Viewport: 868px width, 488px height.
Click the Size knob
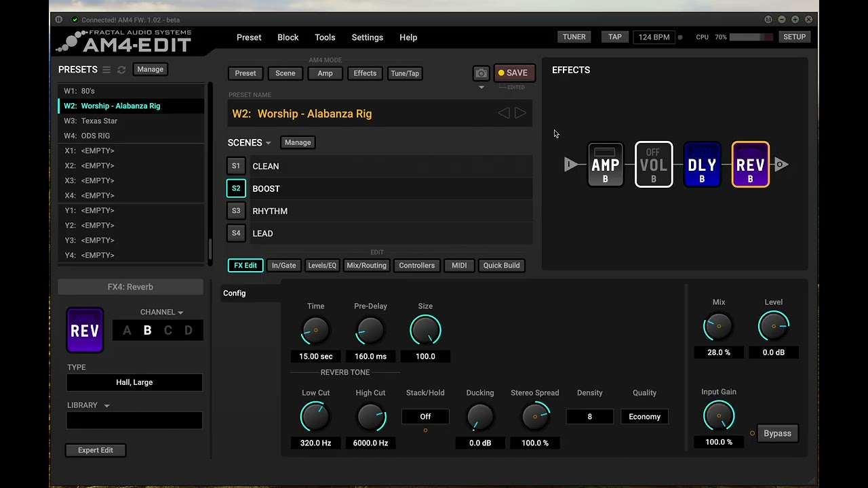[x=425, y=330]
